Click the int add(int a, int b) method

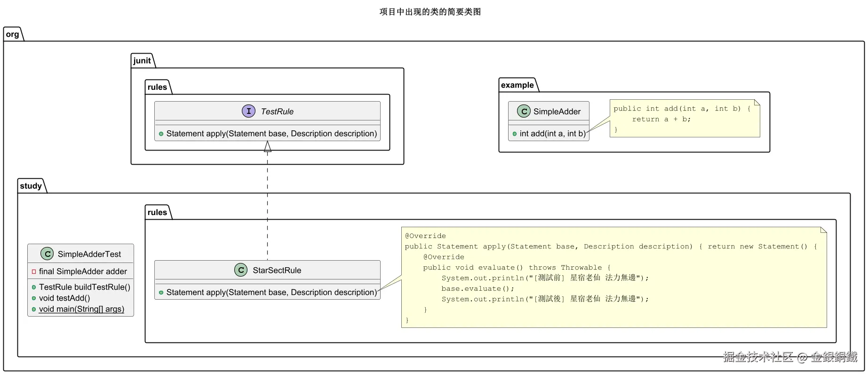click(553, 134)
